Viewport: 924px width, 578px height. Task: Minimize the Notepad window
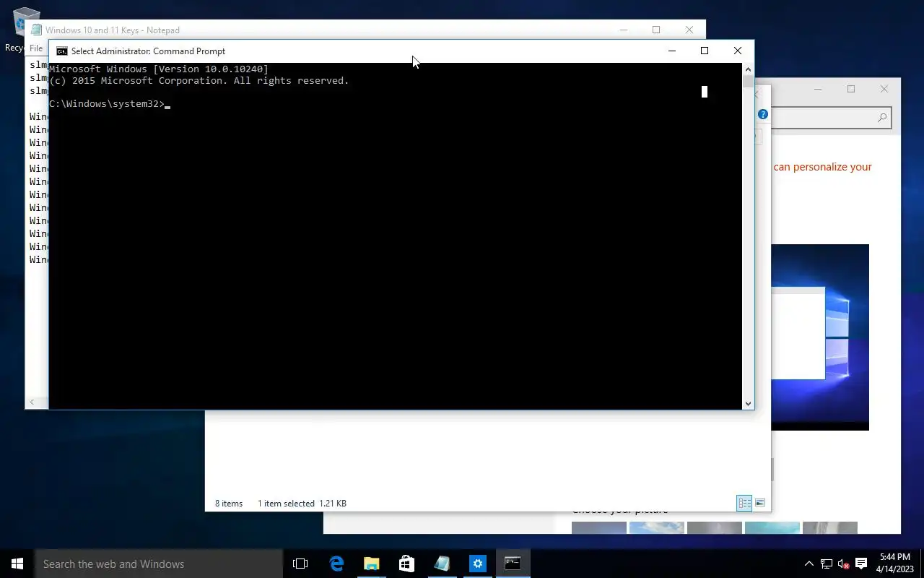(623, 30)
